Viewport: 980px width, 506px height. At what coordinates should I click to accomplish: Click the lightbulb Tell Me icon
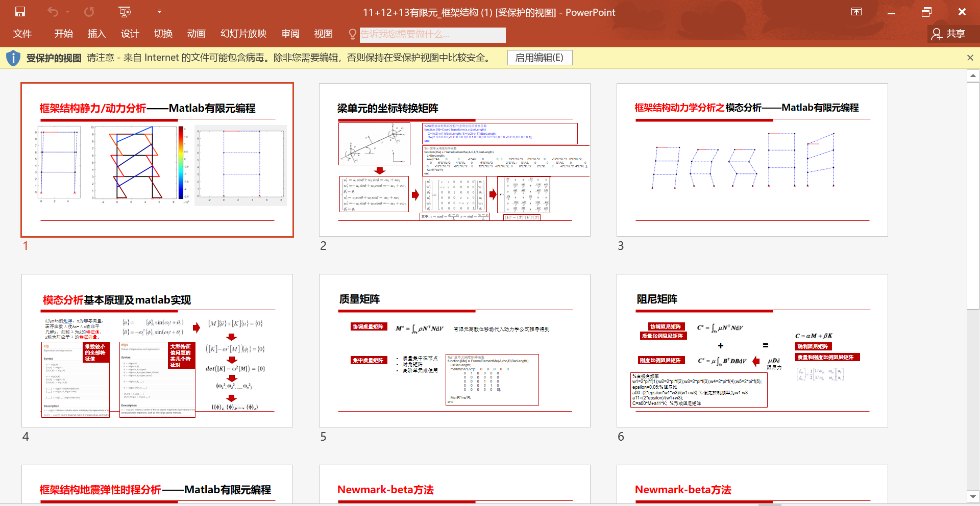tap(352, 34)
